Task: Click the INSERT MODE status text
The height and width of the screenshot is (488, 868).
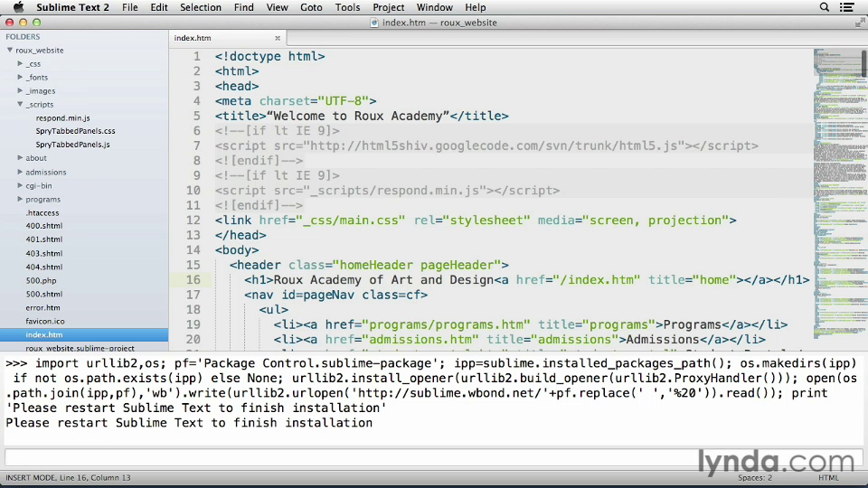Action: (x=68, y=477)
